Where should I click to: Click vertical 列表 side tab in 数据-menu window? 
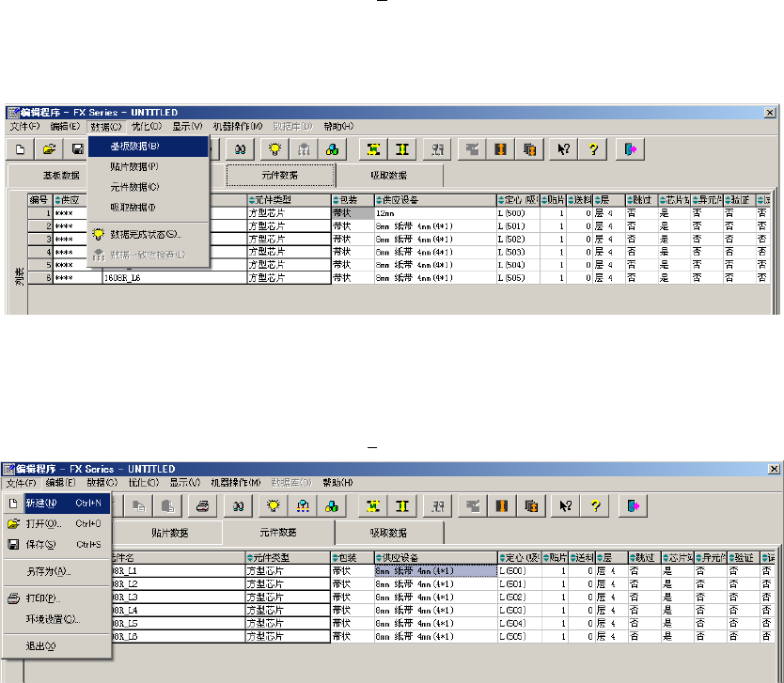pos(20,276)
